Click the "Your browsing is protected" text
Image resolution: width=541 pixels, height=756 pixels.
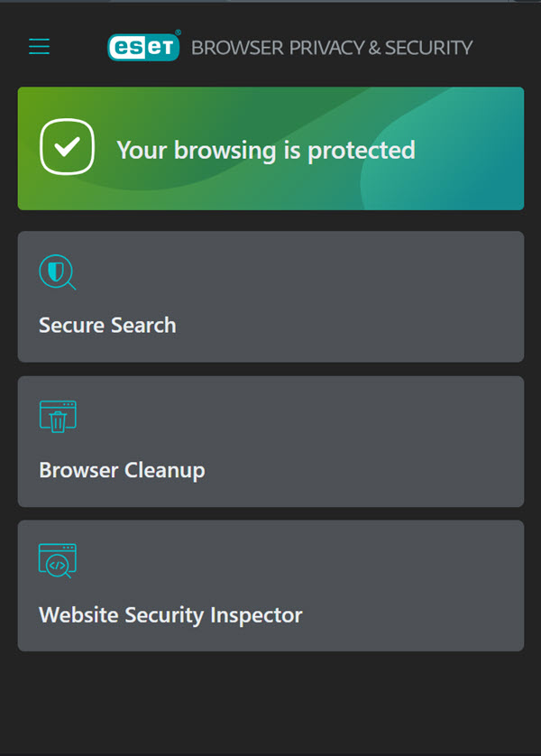pyautogui.click(x=266, y=150)
